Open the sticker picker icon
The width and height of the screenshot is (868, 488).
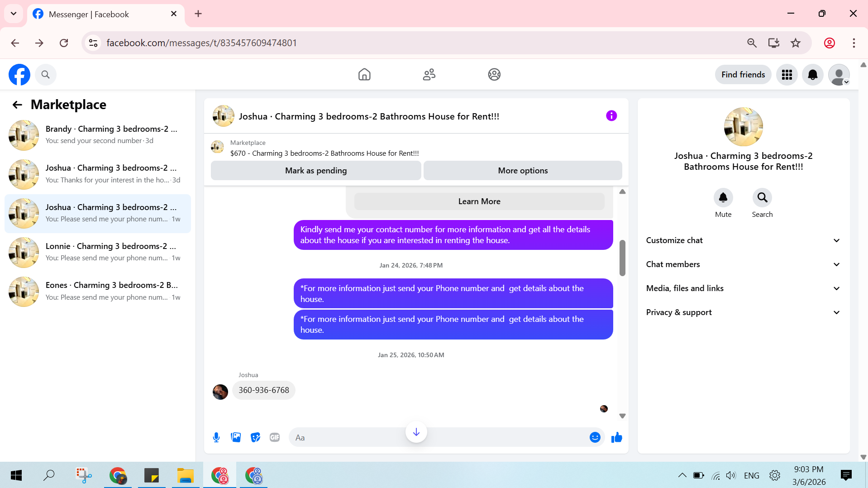point(255,437)
